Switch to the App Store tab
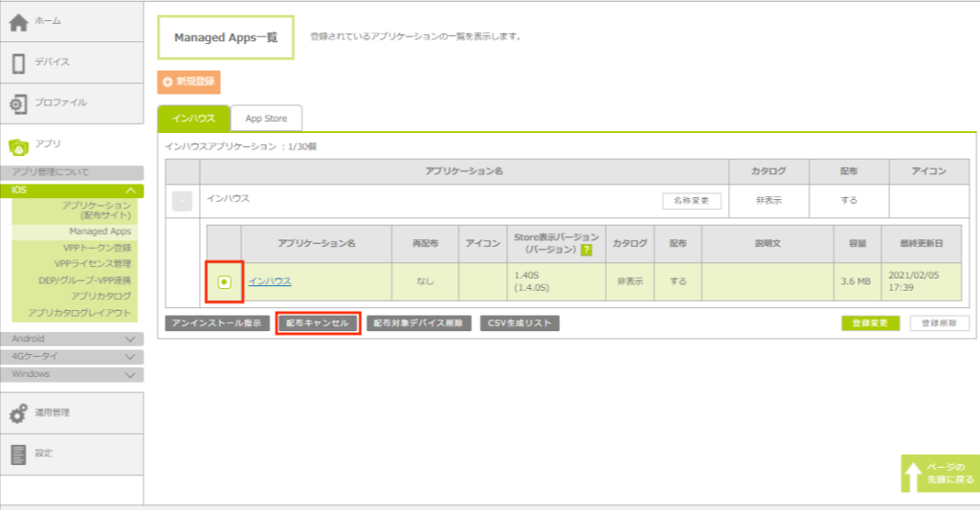This screenshot has width=980, height=510. coord(266,119)
